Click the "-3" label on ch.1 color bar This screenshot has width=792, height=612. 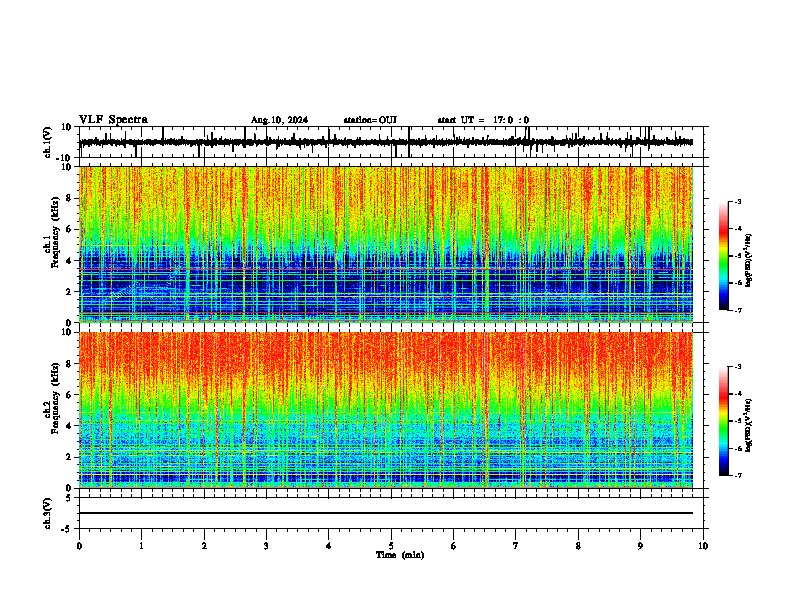coord(737,202)
